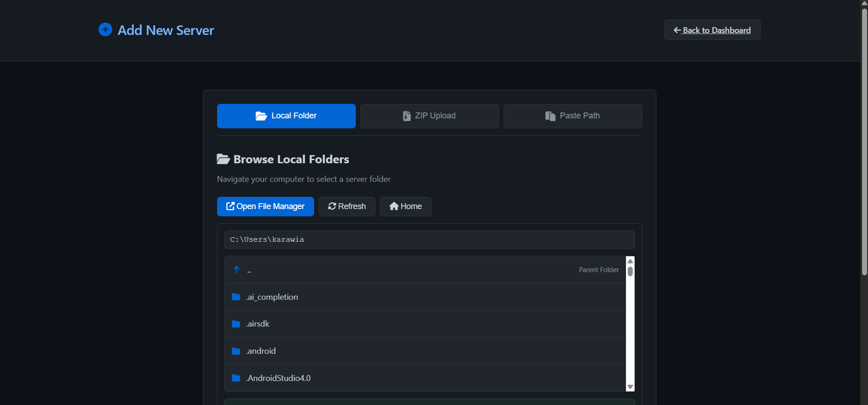868x405 pixels.
Task: Click the Add New Server title
Action: click(166, 30)
